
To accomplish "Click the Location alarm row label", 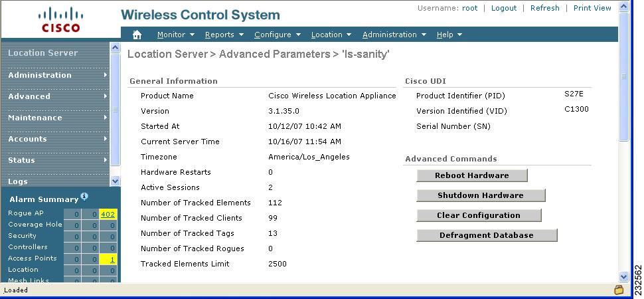I will [23, 269].
